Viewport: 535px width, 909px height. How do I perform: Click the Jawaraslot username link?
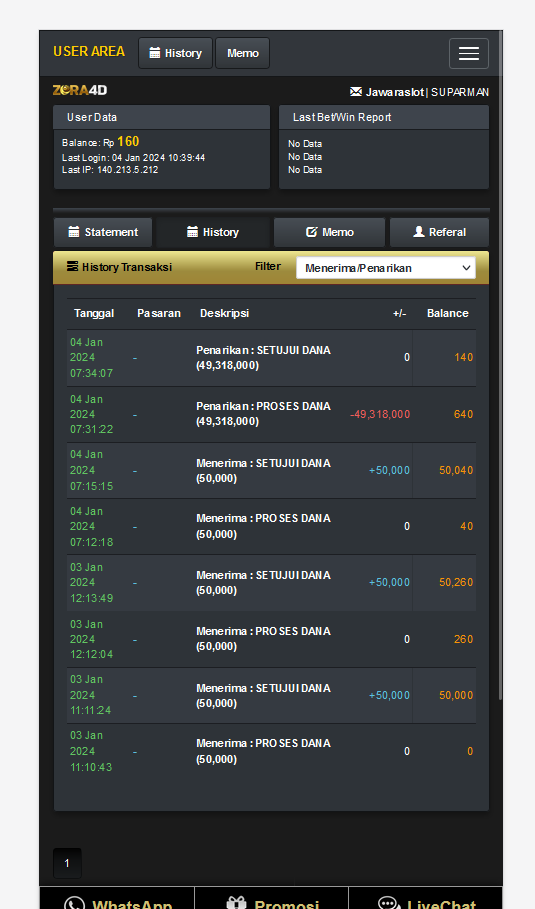point(394,92)
